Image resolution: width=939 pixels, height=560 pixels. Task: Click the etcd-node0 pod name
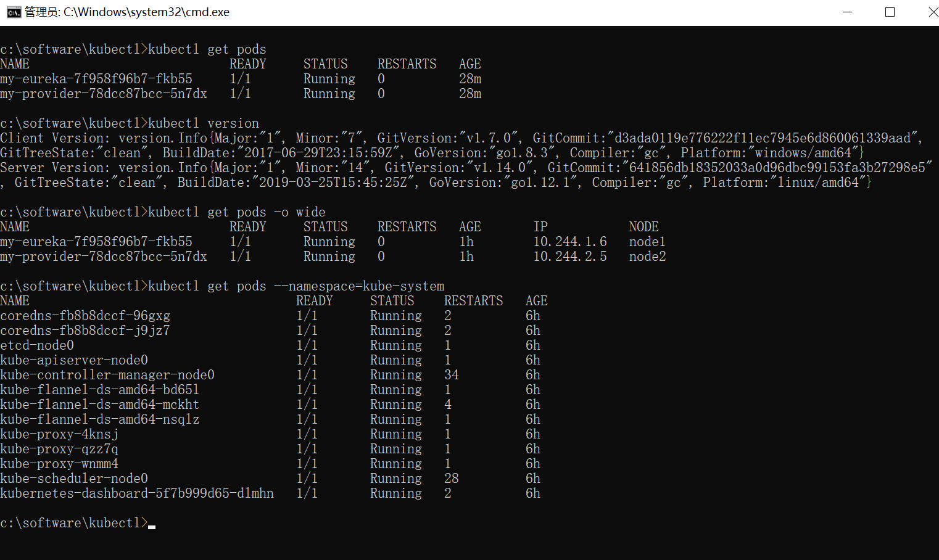tap(37, 345)
